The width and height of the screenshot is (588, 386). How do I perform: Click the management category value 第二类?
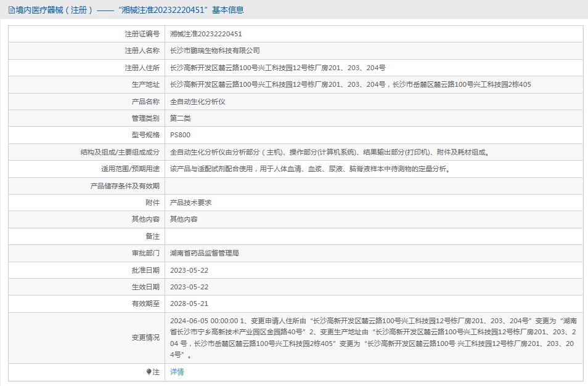[180, 118]
